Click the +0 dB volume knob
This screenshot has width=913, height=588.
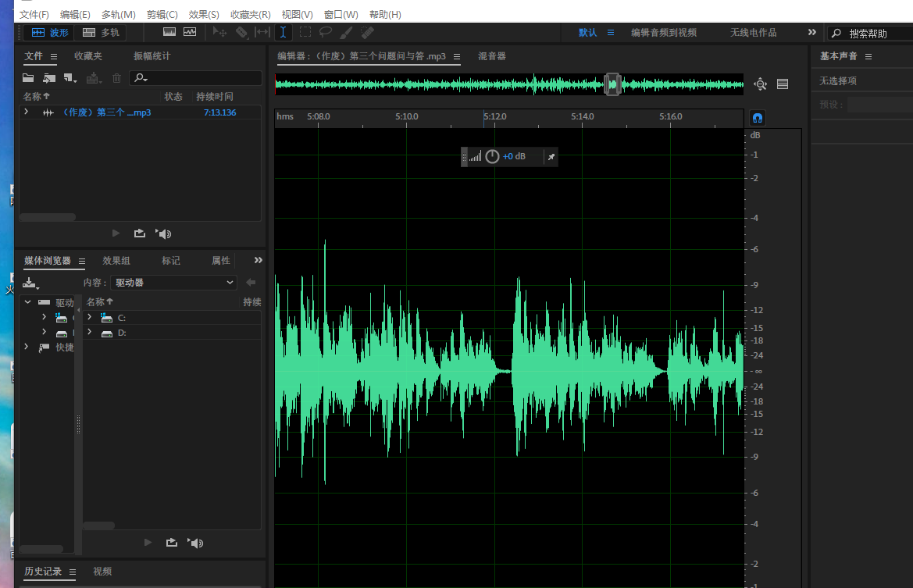(x=492, y=157)
